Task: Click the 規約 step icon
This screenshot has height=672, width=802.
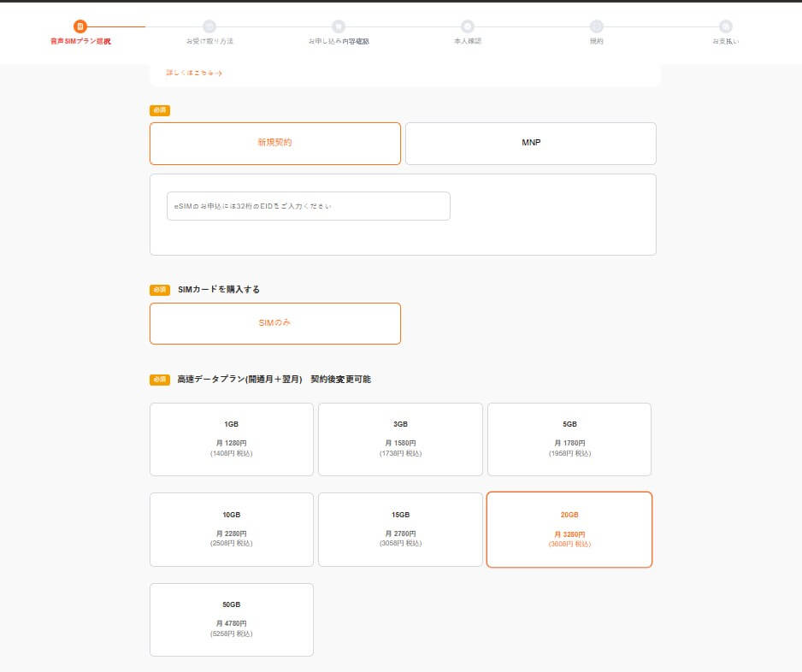Action: pos(597,27)
